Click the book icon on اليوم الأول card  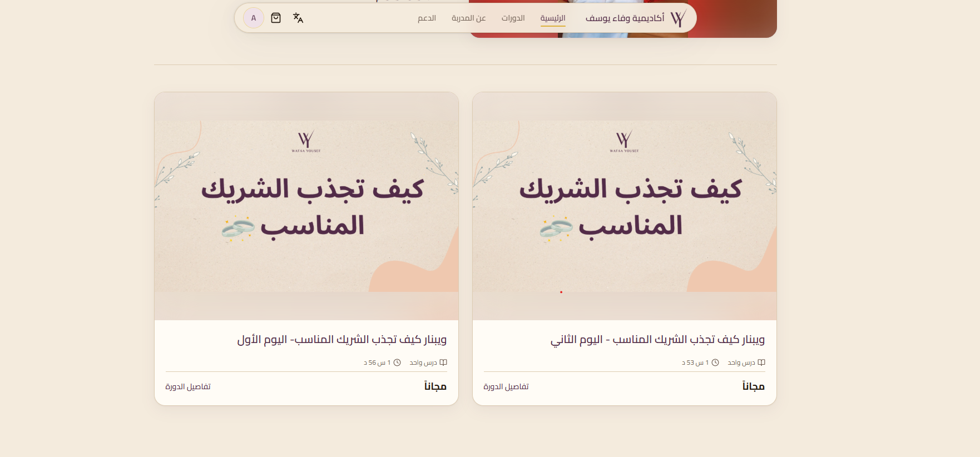(443, 362)
